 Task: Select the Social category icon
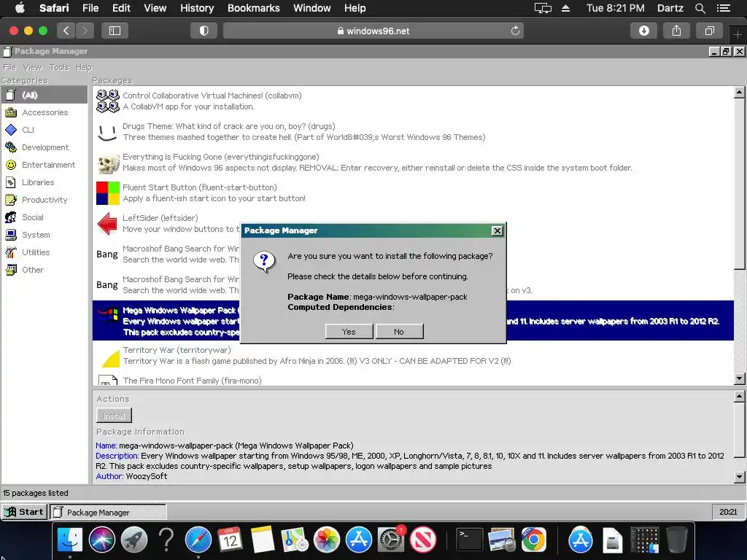(x=11, y=217)
